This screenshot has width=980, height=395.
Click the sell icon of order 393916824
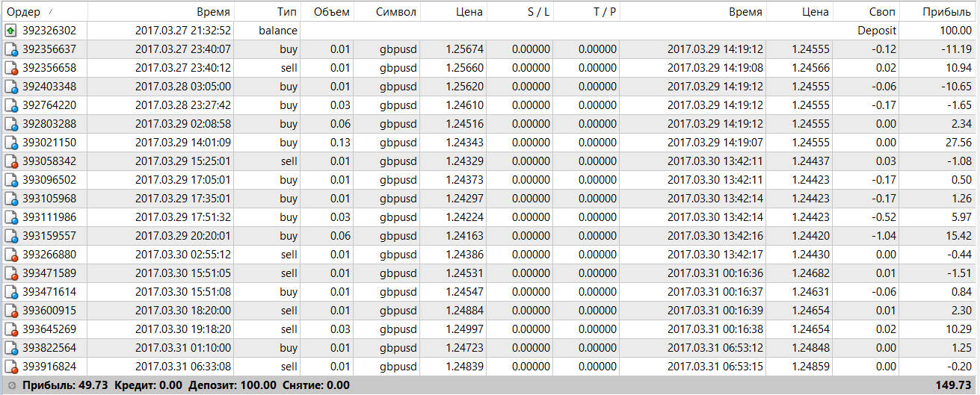(x=10, y=367)
